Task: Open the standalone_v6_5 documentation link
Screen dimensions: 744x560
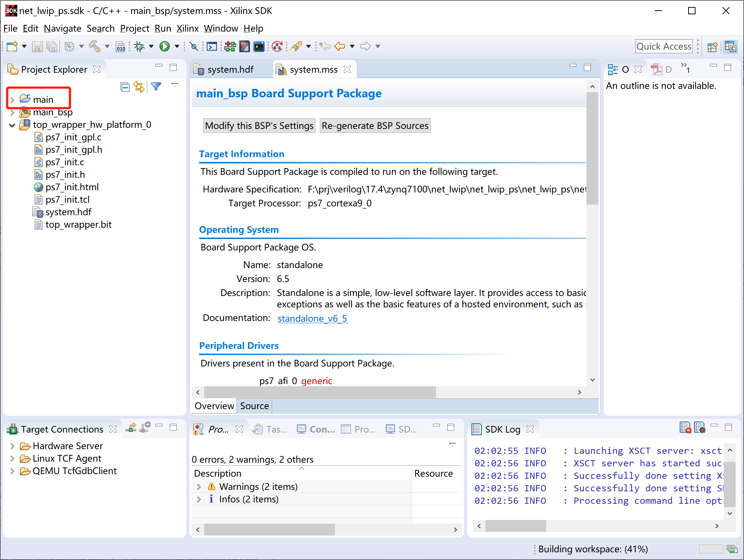Action: coord(312,319)
